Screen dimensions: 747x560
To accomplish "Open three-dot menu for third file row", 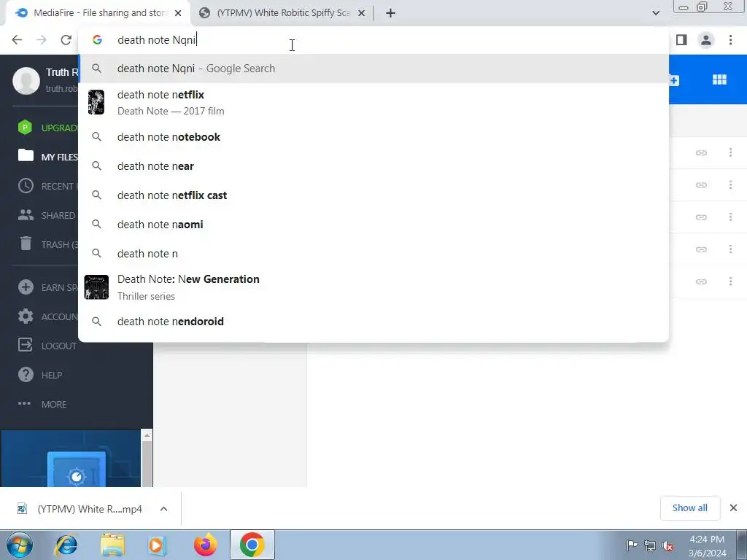I will pyautogui.click(x=730, y=217).
